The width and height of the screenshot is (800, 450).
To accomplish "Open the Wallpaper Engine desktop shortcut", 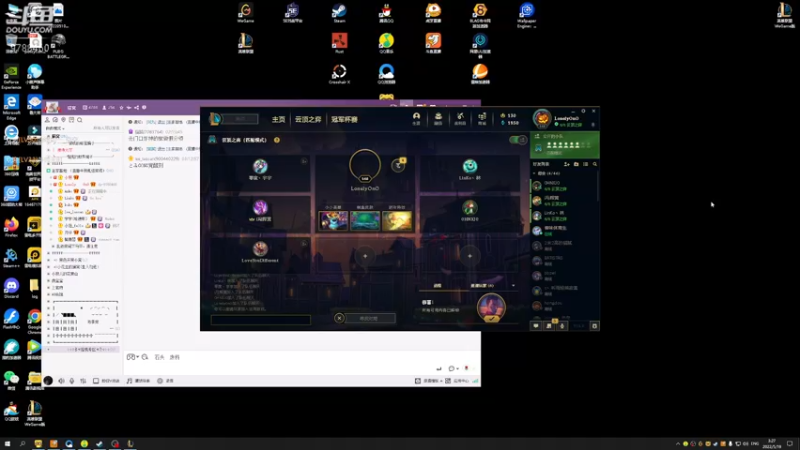I will [x=527, y=15].
